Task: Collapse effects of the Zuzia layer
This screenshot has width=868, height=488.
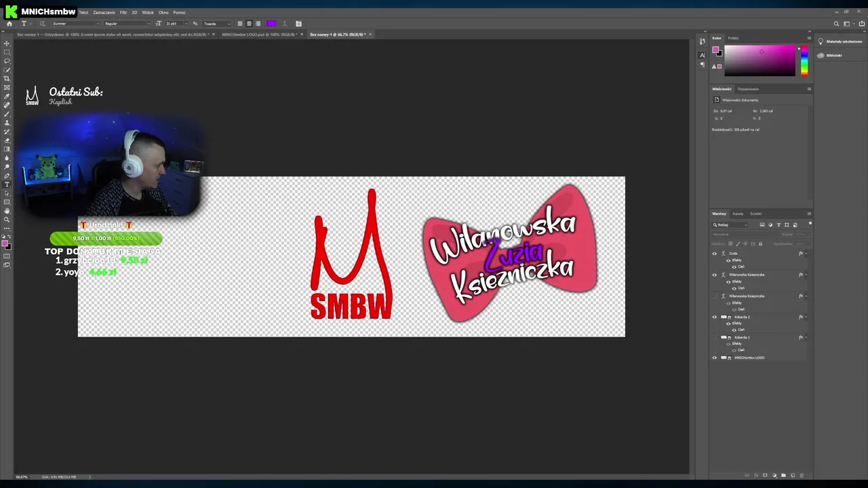Action: coord(806,253)
